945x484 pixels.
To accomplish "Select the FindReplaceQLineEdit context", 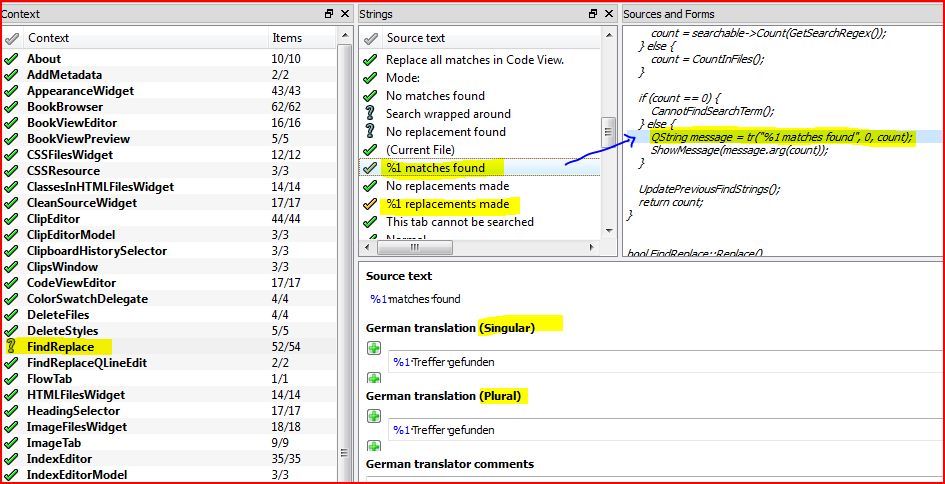I will tap(87, 363).
